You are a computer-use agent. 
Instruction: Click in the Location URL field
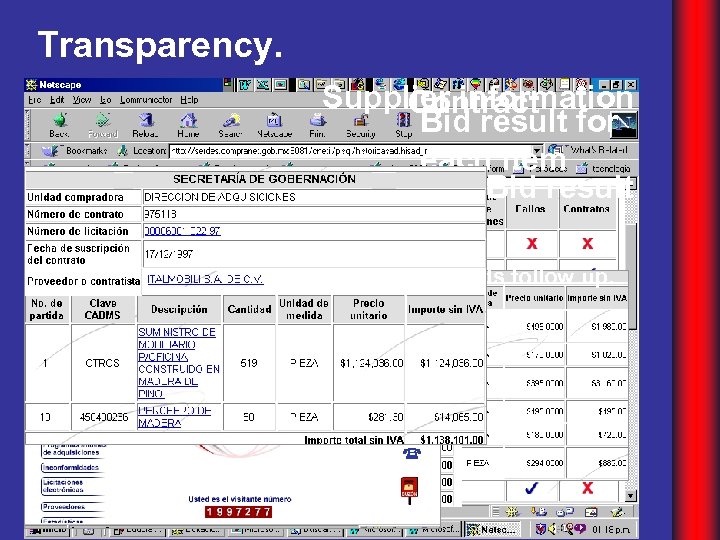(x=350, y=150)
